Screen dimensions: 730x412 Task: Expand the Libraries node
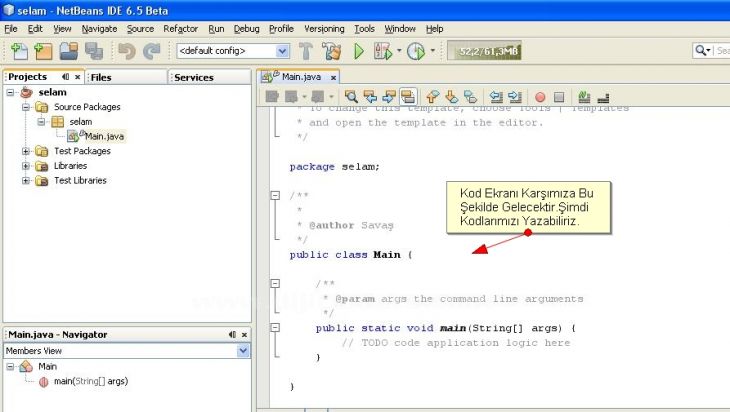[26, 166]
